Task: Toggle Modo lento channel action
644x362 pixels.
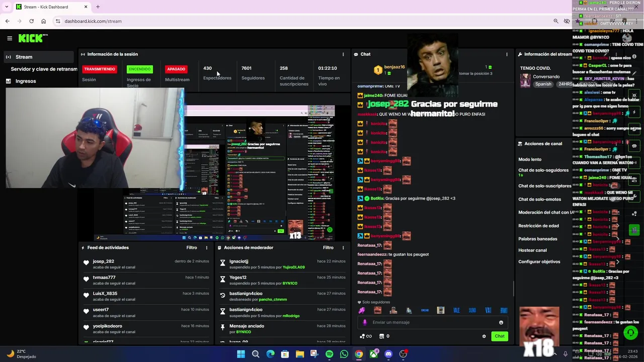Action: point(530,159)
